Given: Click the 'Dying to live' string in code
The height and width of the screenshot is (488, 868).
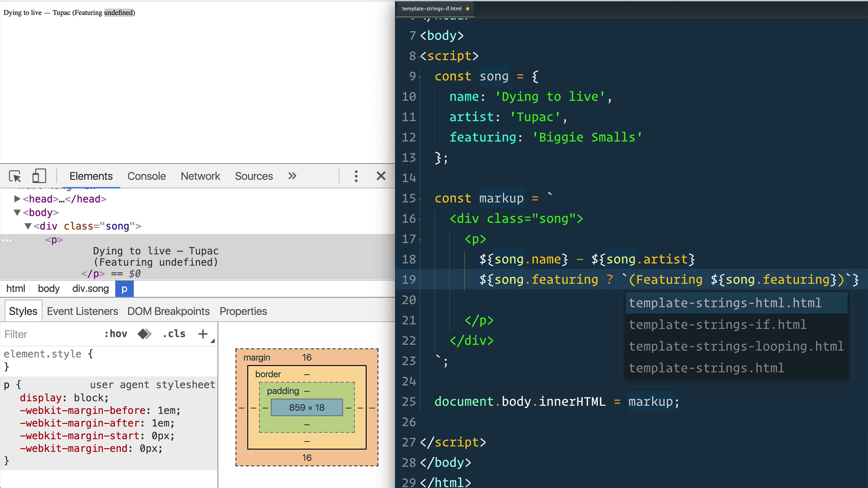Looking at the screenshot, I should point(550,97).
